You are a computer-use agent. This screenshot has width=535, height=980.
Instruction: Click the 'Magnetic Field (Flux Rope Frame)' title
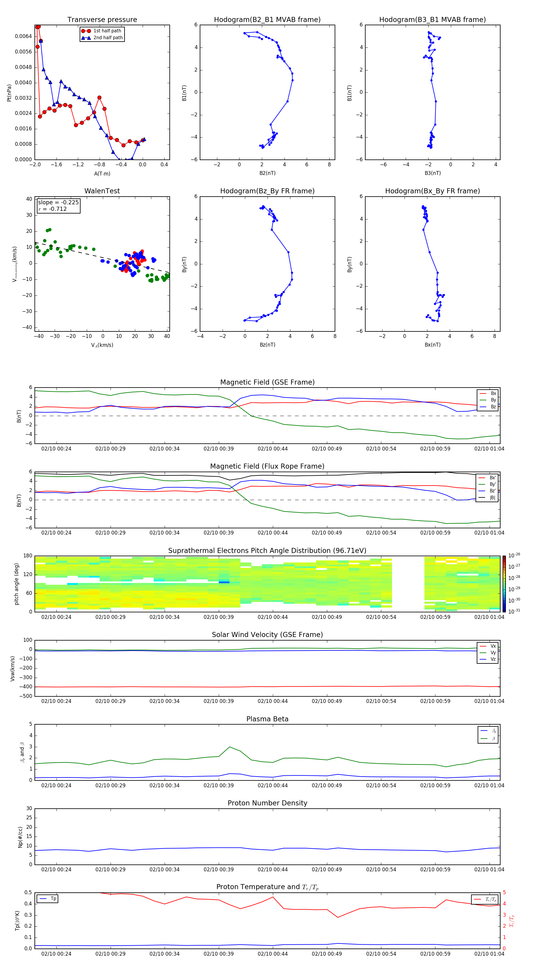[x=267, y=467]
